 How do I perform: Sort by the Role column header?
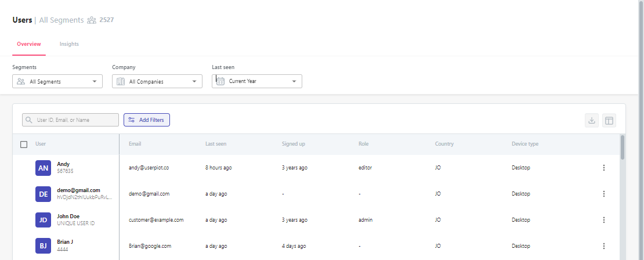pyautogui.click(x=363, y=144)
